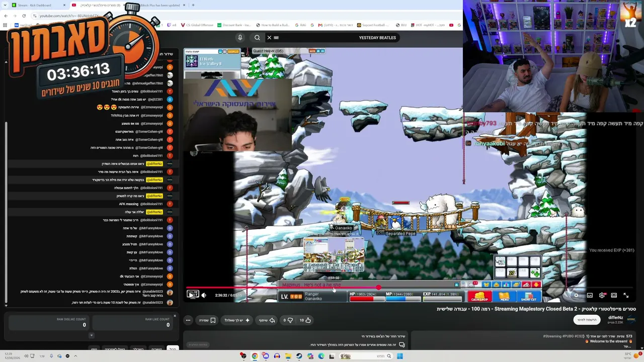Open Windows Start menu

click(x=399, y=356)
